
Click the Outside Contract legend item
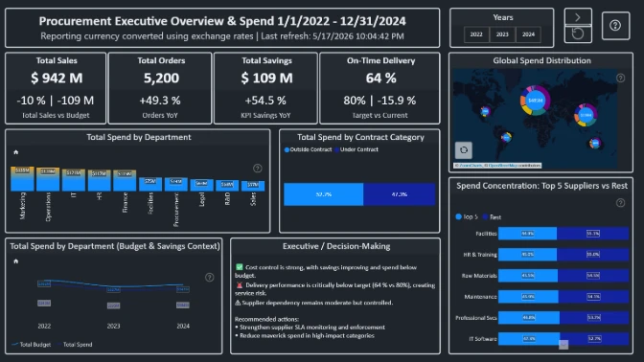(x=308, y=149)
